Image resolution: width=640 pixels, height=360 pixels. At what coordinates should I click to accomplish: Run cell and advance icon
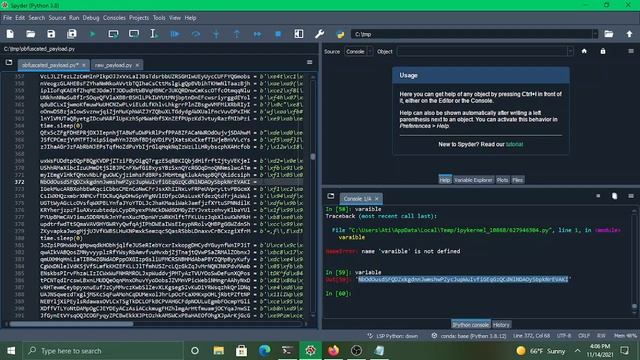point(134,34)
